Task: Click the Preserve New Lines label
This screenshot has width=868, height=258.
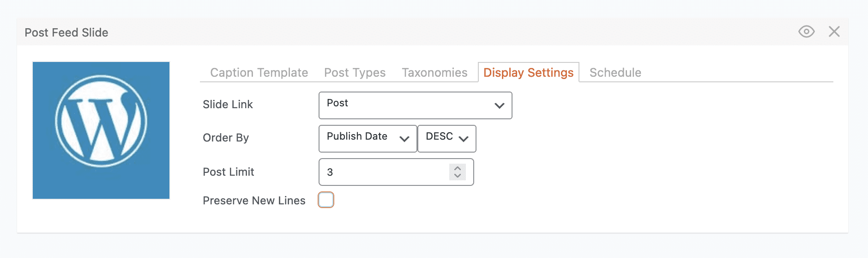Action: click(254, 201)
